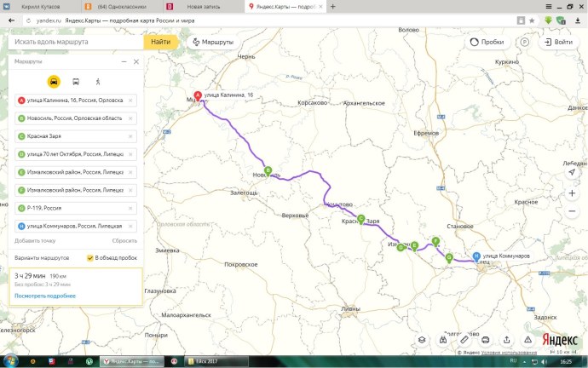Click the 'Добавить точку' field
This screenshot has width=588, height=368.
pyautogui.click(x=35, y=241)
